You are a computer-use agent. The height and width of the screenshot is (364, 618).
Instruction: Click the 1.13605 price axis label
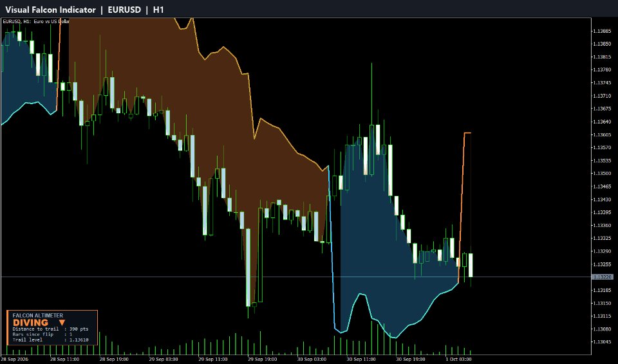[x=602, y=134]
